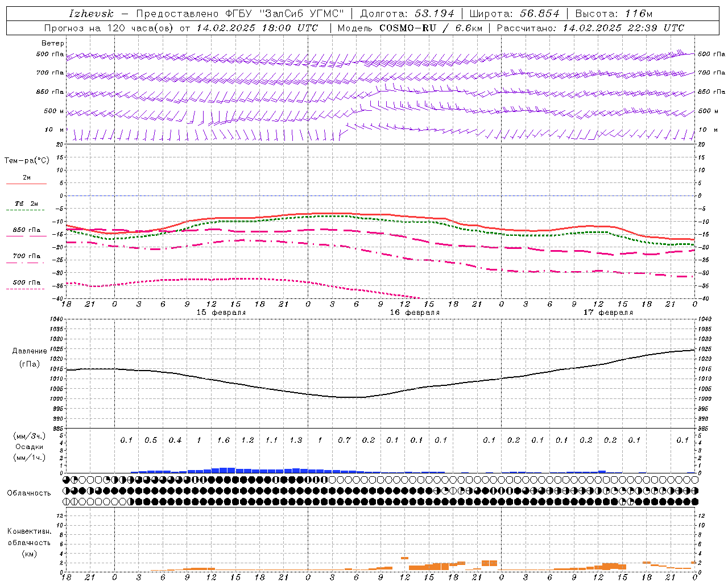Screen dimensions: 728x582
Task: Click the "Давление" pressure axis title
Action: [x=30, y=351]
